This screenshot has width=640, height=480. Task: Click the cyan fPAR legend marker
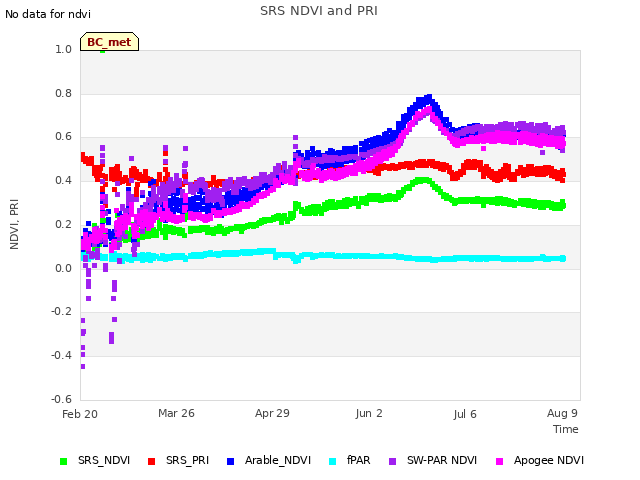333,461
